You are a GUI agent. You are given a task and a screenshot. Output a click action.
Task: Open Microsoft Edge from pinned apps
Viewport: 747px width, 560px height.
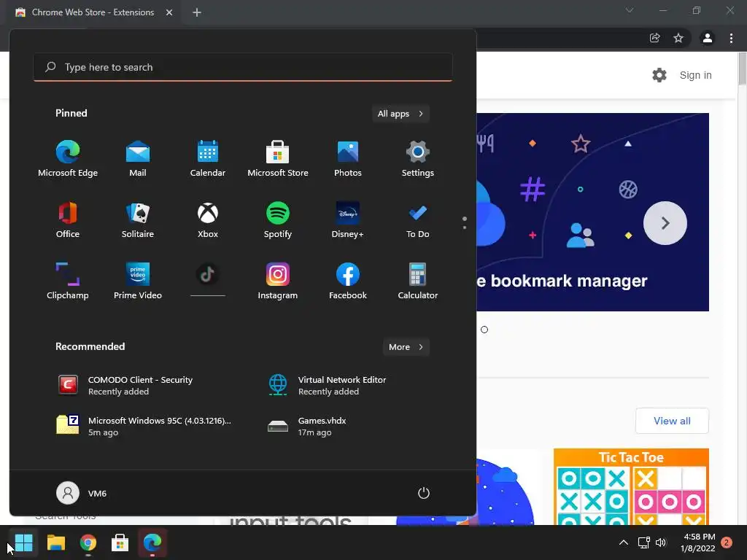click(68, 158)
